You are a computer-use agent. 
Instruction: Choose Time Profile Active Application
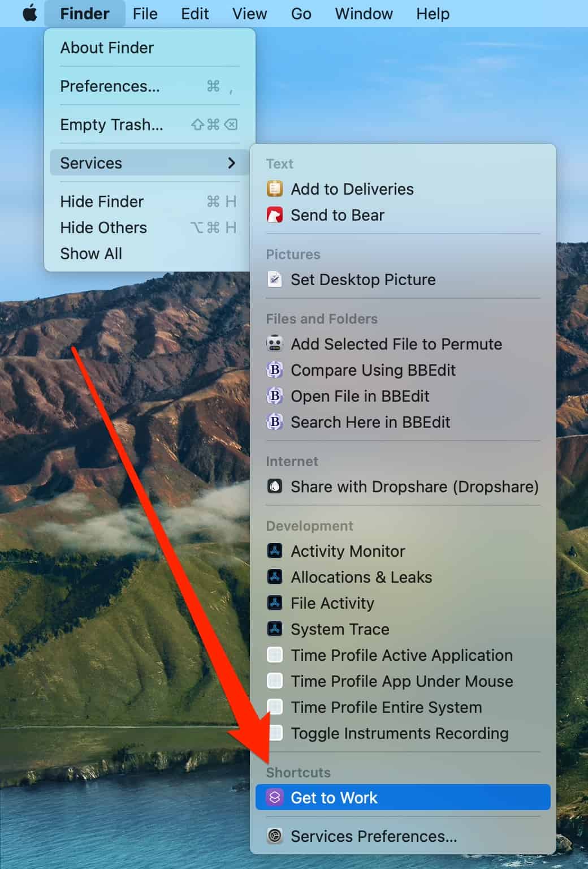click(403, 655)
